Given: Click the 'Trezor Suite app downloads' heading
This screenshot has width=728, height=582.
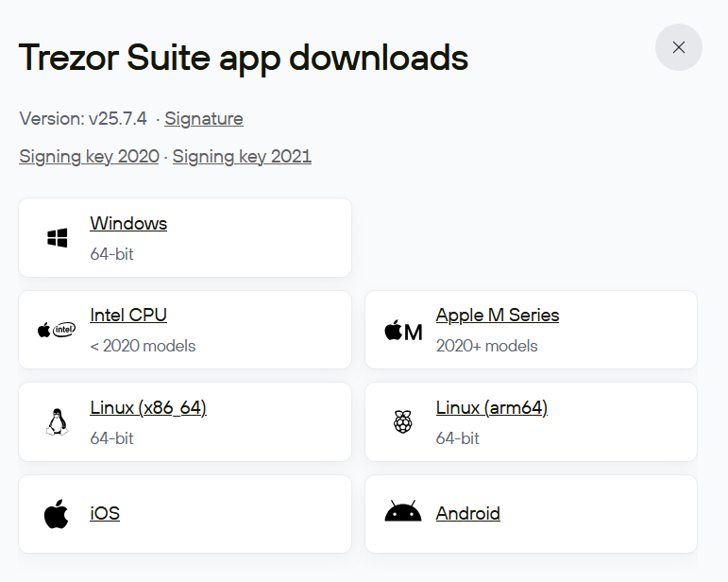Looking at the screenshot, I should [244, 58].
